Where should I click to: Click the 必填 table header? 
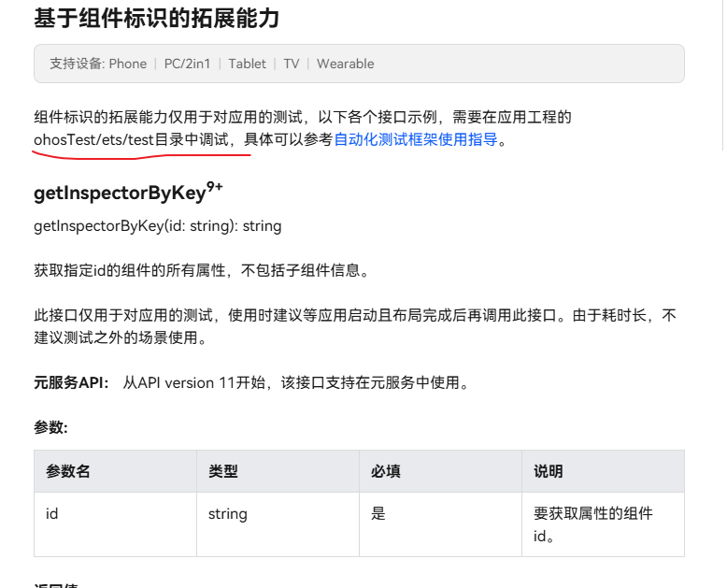(x=386, y=471)
